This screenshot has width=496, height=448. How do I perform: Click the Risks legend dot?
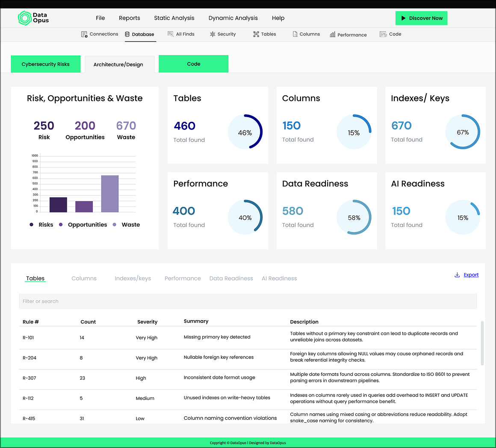31,224
